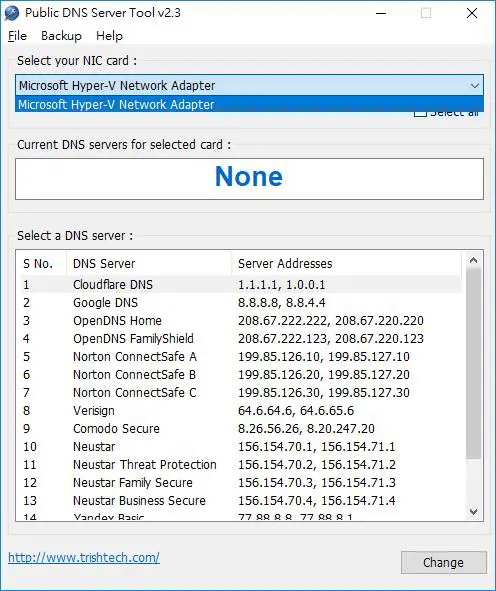Click the DNS list scroll down arrow
The height and width of the screenshot is (591, 496).
(x=474, y=511)
